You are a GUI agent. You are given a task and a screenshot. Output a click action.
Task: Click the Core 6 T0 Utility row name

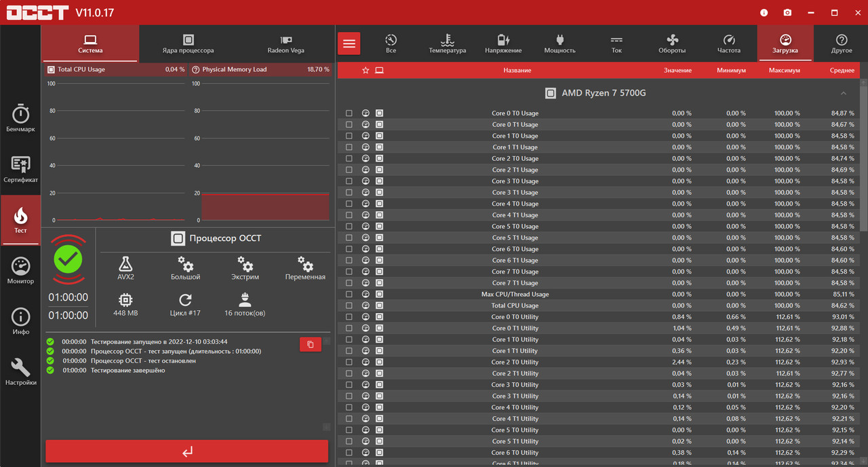coord(515,453)
